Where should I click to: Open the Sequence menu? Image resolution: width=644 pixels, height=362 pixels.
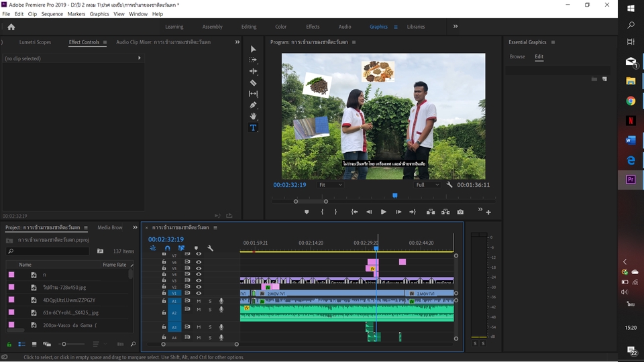pos(52,14)
